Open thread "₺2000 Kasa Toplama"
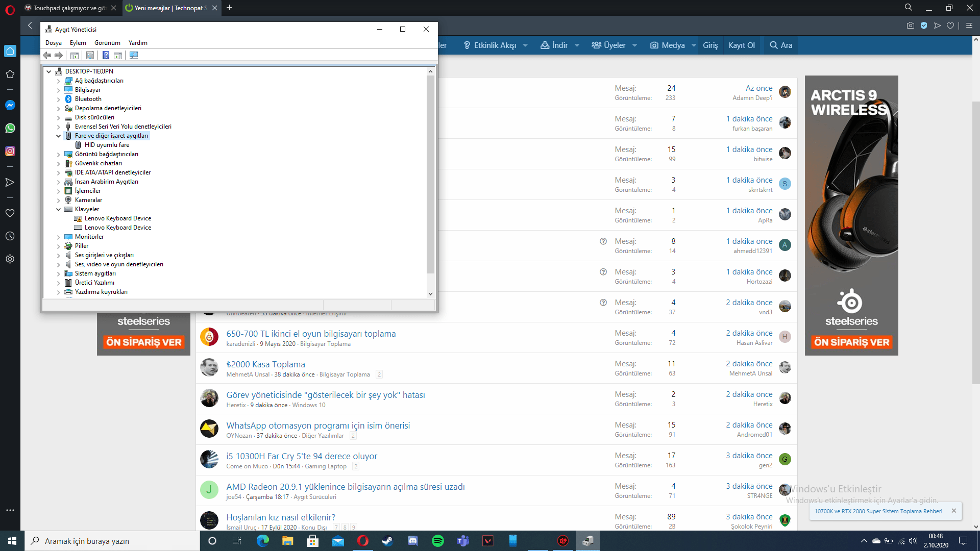Viewport: 980px width, 551px height. pos(265,364)
